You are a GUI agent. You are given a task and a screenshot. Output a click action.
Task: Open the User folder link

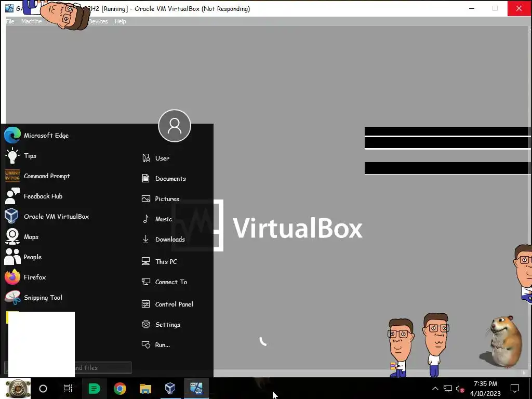[x=155, y=158]
